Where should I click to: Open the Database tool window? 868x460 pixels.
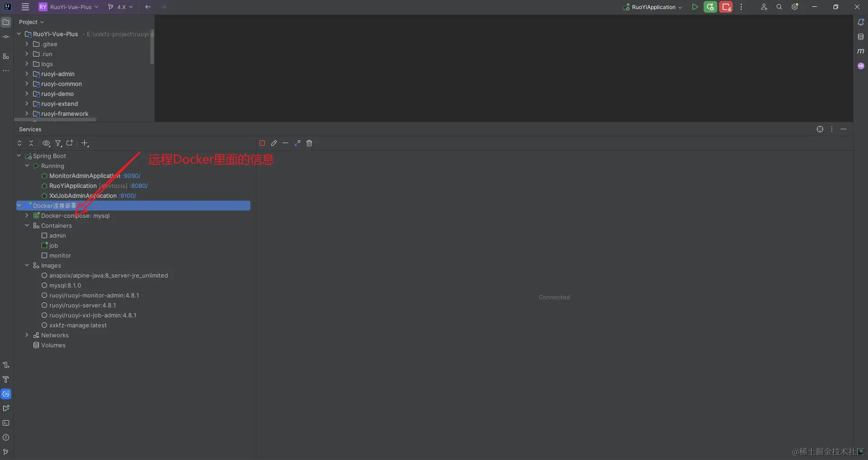click(861, 36)
